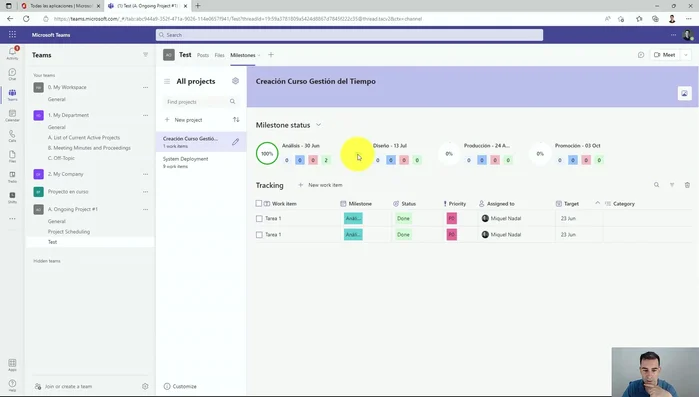Refresh the browser page

click(x=26, y=19)
